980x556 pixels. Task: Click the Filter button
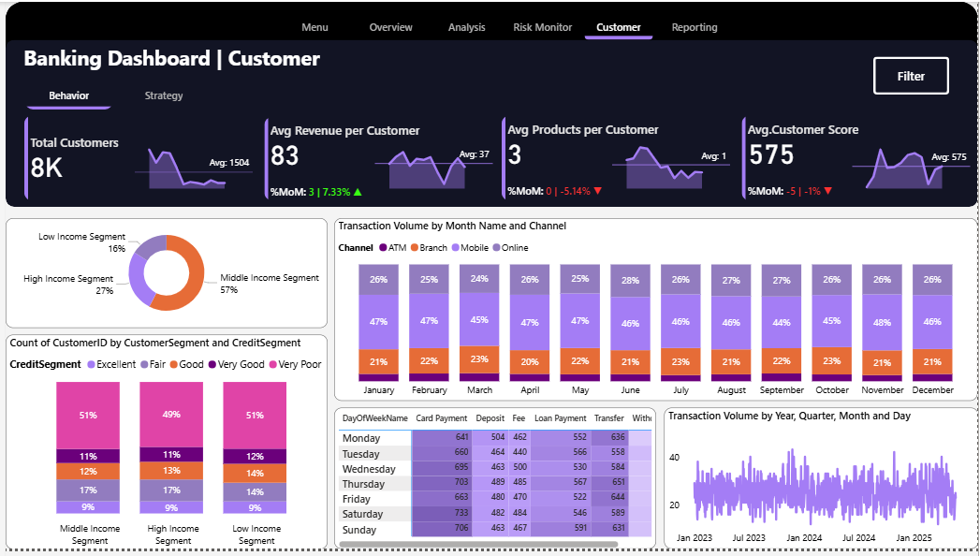[x=911, y=76]
